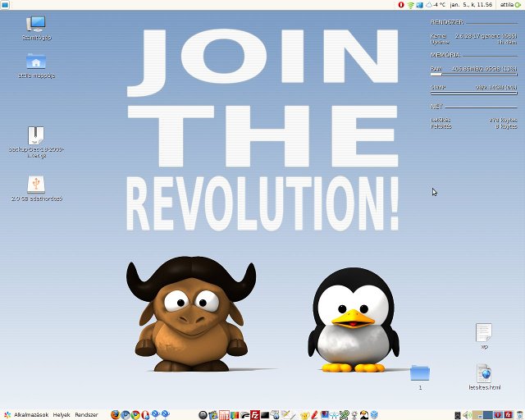Select the wp text document icon
Viewport: 525px width, 420px height.
coord(484,336)
